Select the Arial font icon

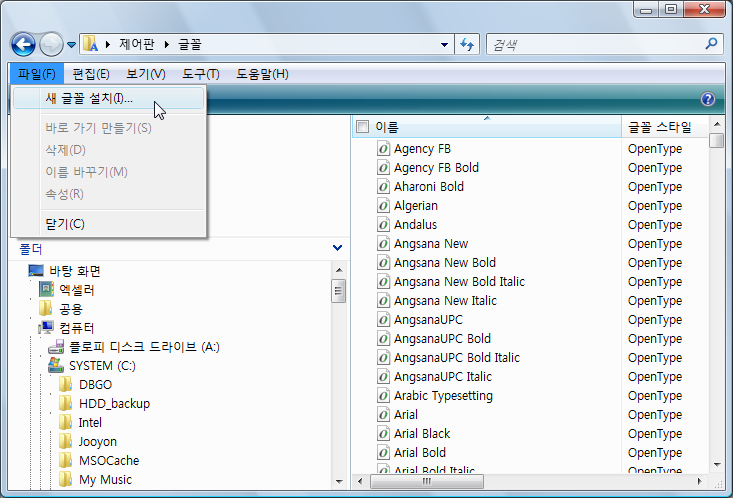point(383,415)
